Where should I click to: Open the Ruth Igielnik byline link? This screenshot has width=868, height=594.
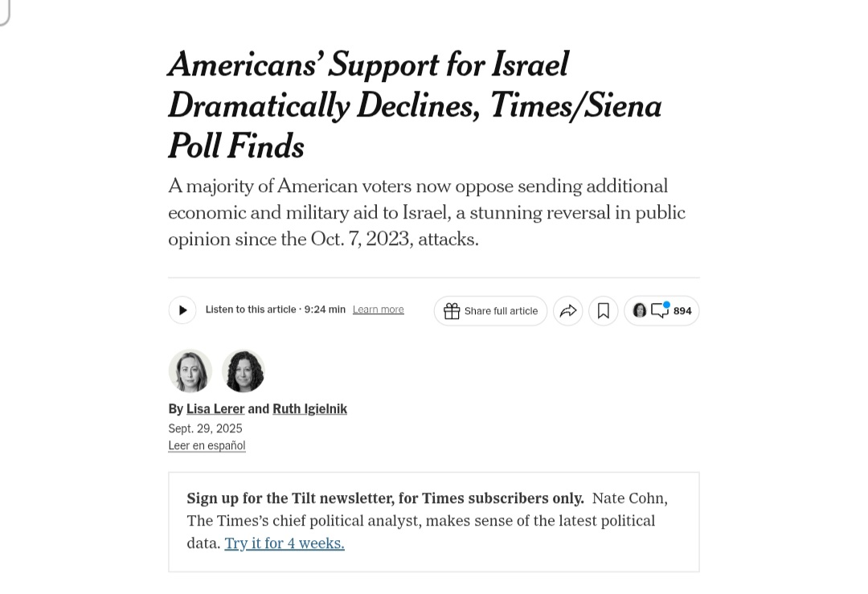pyautogui.click(x=309, y=408)
